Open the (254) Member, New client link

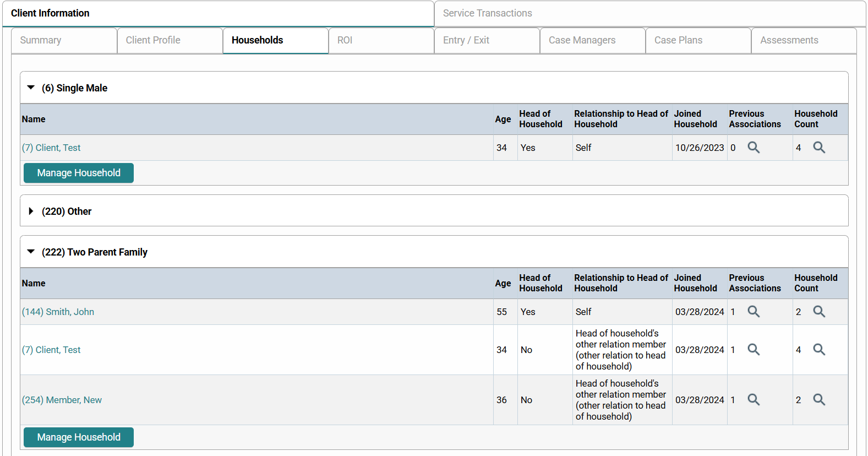coord(62,400)
